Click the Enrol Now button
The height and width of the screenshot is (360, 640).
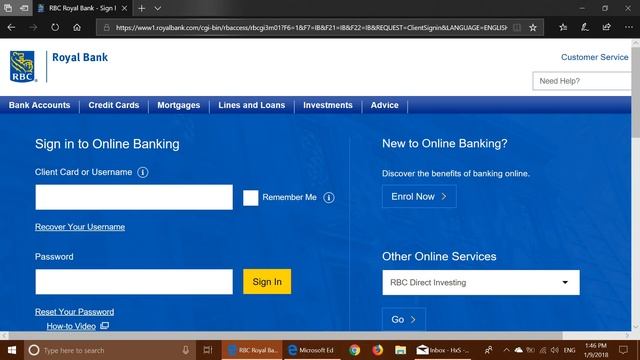click(419, 196)
